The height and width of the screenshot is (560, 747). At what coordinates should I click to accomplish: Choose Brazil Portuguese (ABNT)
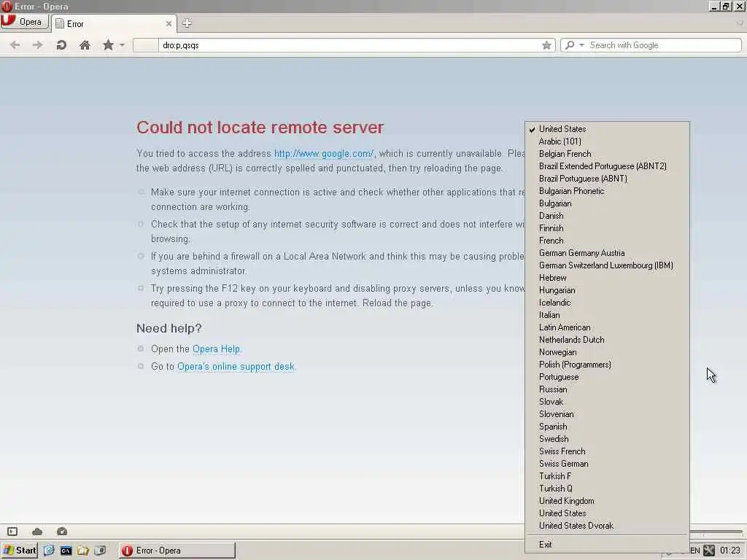[x=608, y=179]
